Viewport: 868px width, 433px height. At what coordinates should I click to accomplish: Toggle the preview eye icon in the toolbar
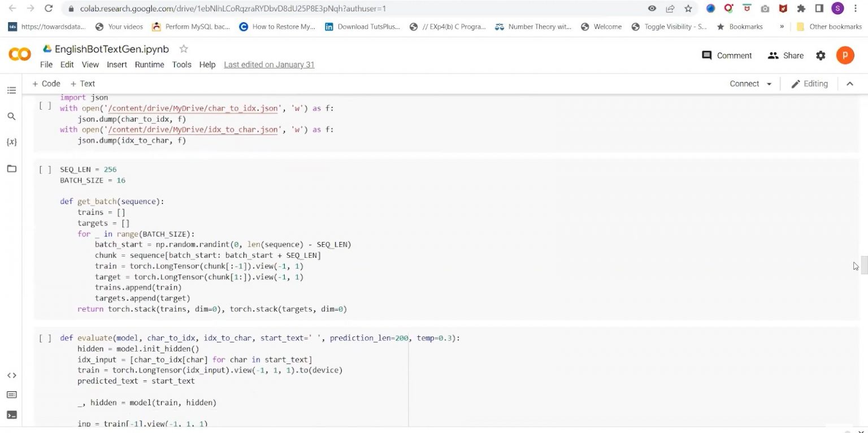652,8
